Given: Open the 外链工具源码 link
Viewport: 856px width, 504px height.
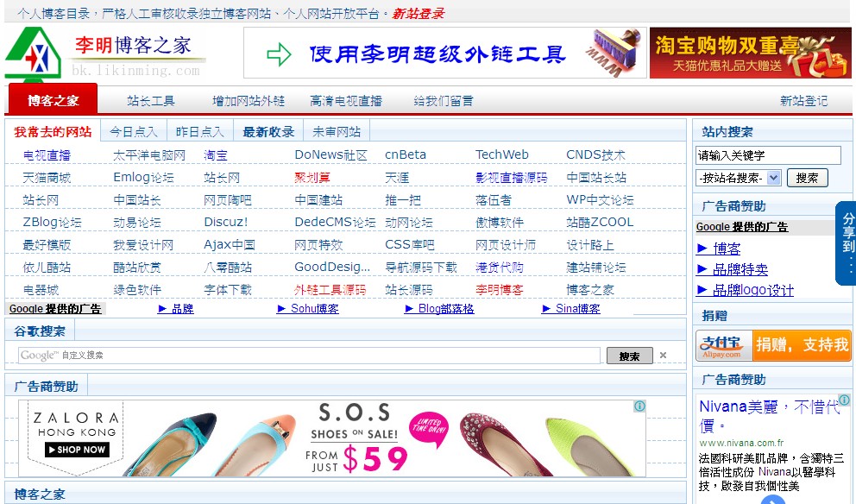Looking at the screenshot, I should pyautogui.click(x=330, y=290).
